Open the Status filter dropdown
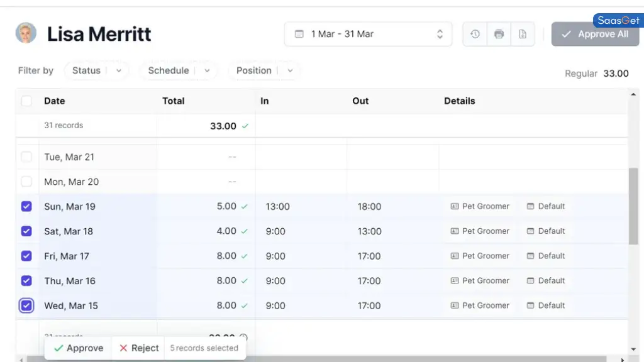644x362 pixels. coord(96,70)
